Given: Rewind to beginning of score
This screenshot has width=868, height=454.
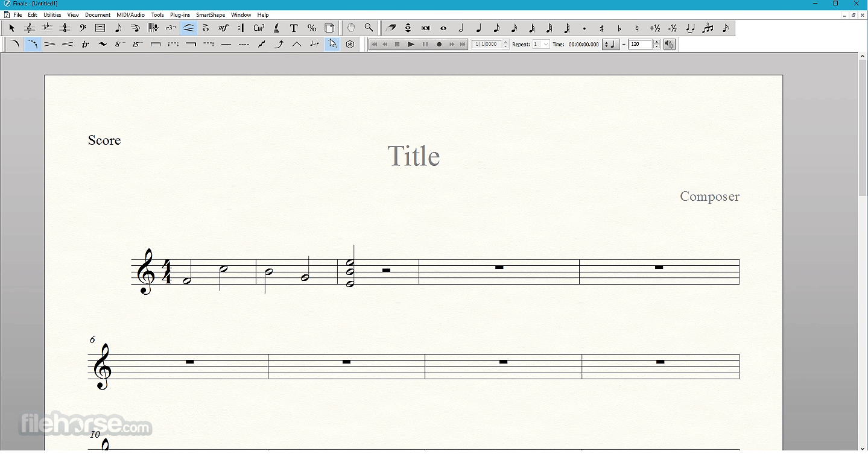Looking at the screenshot, I should point(374,44).
